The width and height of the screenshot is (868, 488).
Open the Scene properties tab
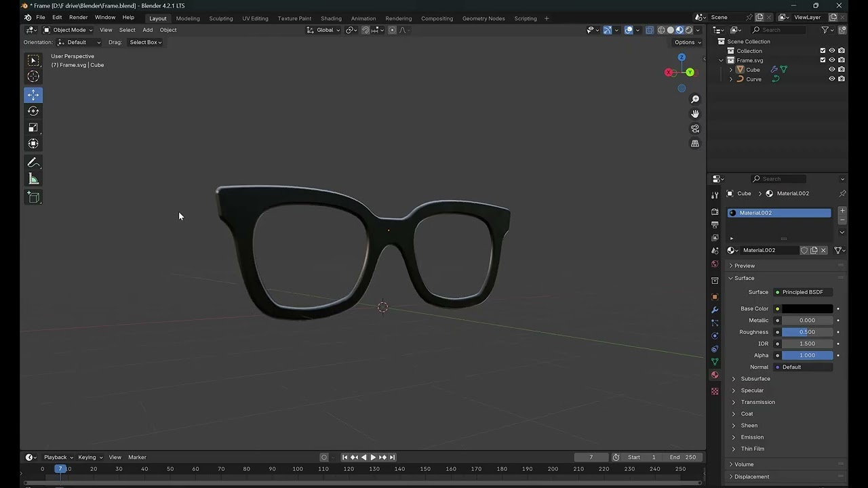coord(715,251)
